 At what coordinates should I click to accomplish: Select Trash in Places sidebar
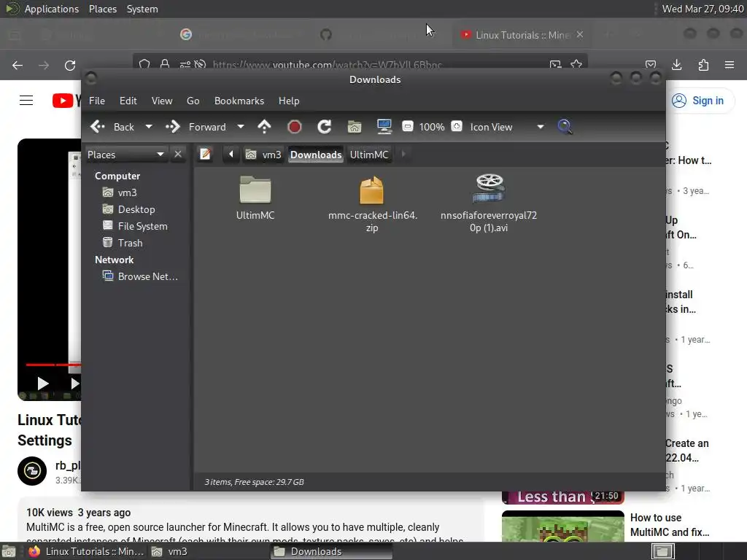[130, 242]
